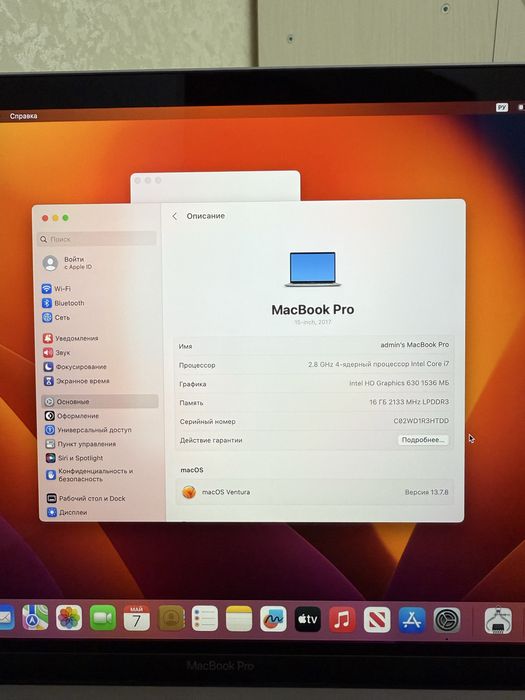
Task: Open Звук (Sound) settings
Action: pos(57,352)
